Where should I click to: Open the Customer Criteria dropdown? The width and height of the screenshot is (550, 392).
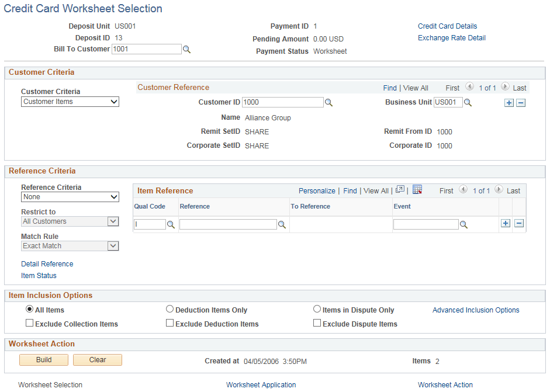(x=70, y=102)
